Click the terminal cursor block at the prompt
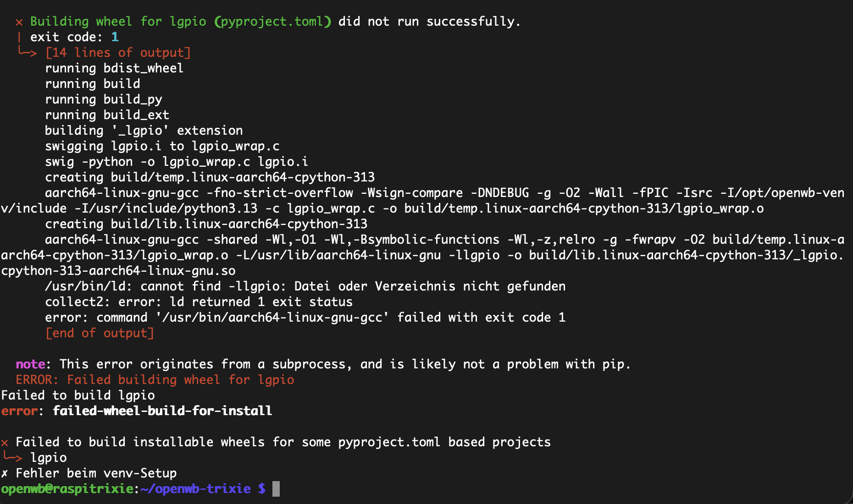This screenshot has height=504, width=853. pos(276,489)
